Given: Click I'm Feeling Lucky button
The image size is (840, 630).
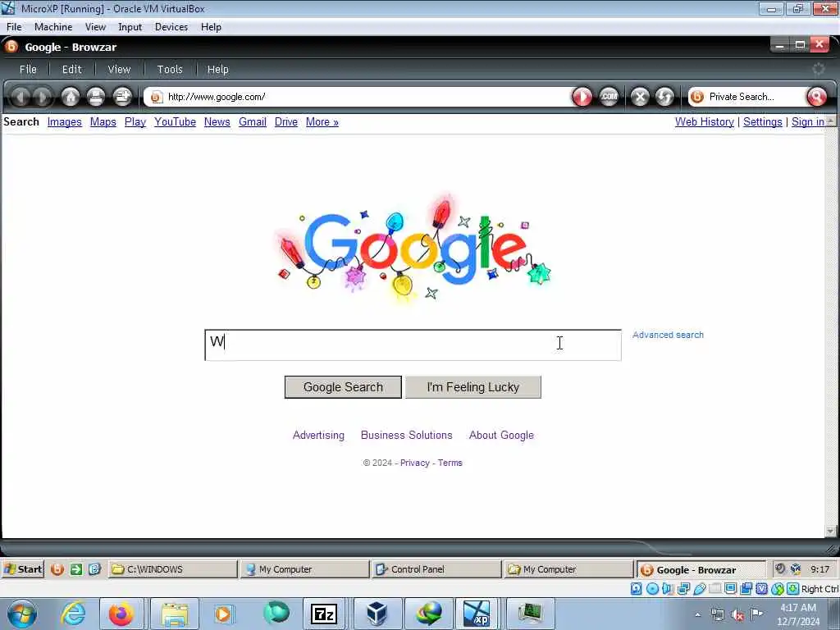Looking at the screenshot, I should (x=473, y=387).
